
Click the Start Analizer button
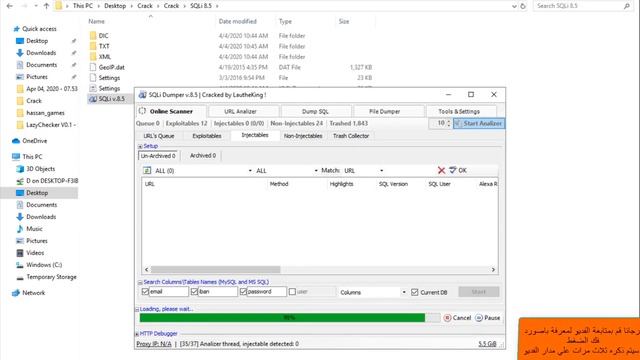tap(479, 123)
